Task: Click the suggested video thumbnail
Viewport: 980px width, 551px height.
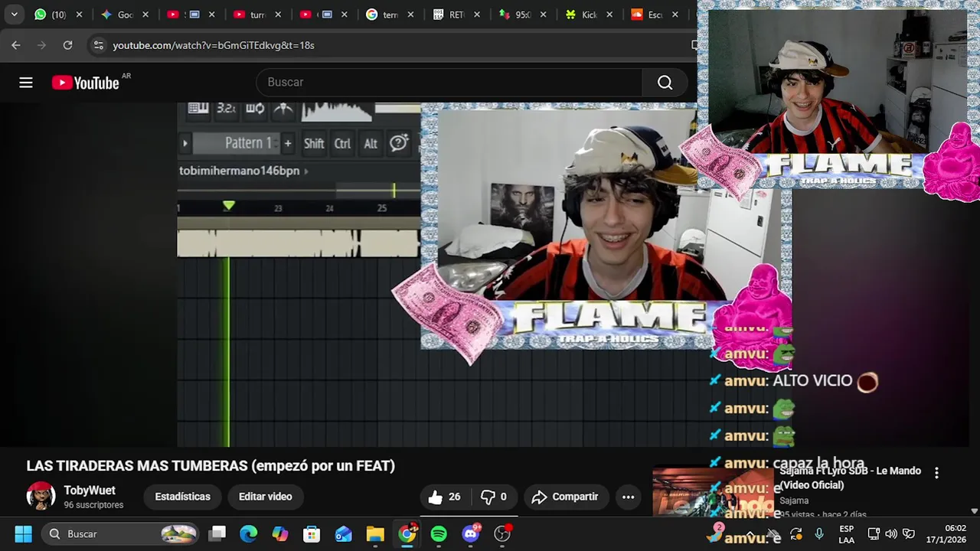Action: point(713,491)
